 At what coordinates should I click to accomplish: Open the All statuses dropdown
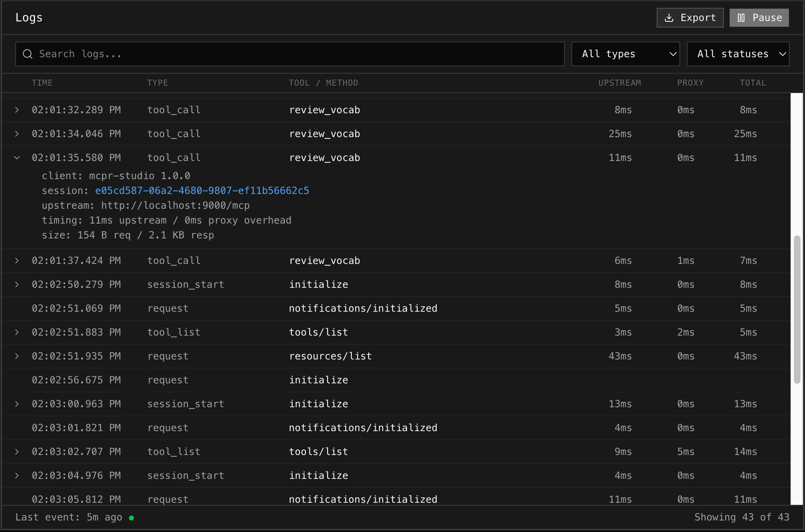coord(737,54)
